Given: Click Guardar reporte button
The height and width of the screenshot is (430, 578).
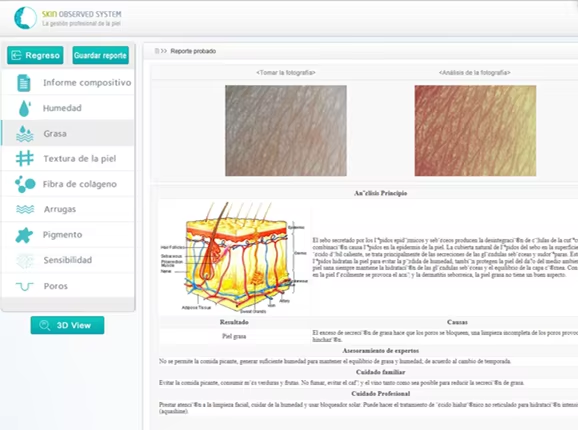Looking at the screenshot, I should tap(100, 55).
